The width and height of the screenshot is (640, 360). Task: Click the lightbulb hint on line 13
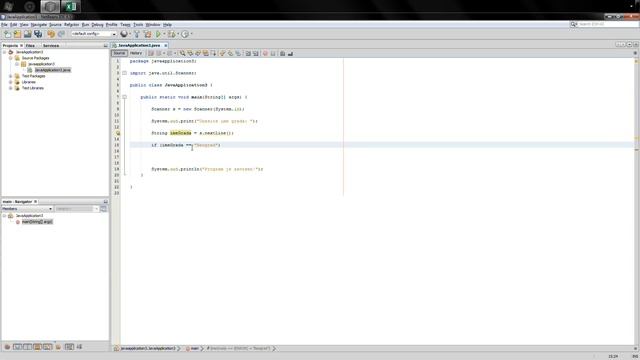pyautogui.click(x=118, y=133)
